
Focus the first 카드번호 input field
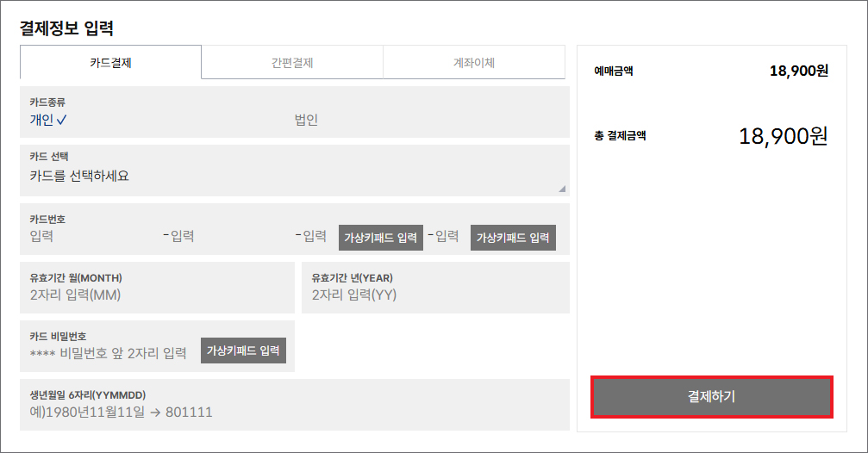click(x=91, y=237)
